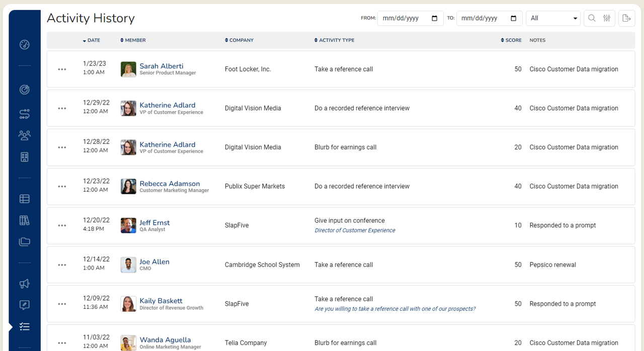Open the All filter dropdown

553,18
